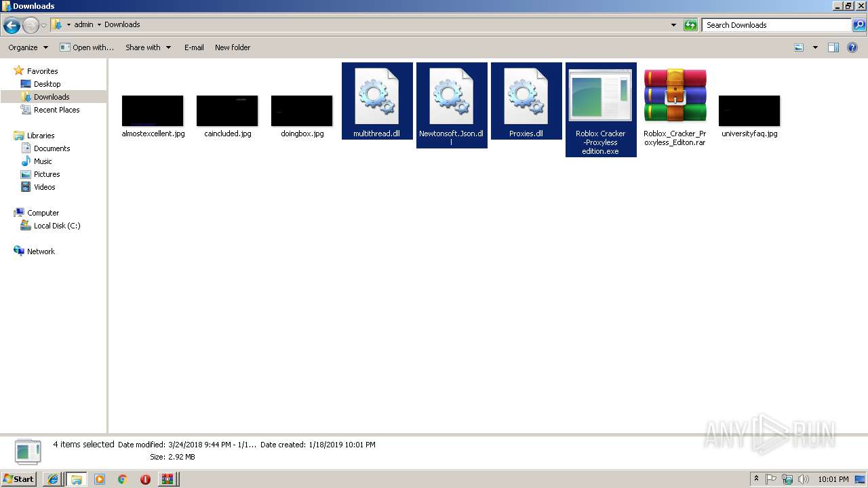This screenshot has height=488, width=868.
Task: Open Chrome from taskbar
Action: 122,479
